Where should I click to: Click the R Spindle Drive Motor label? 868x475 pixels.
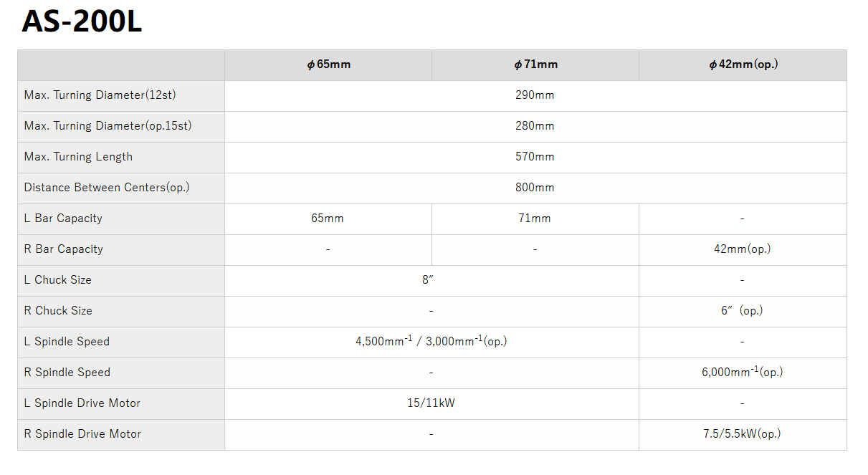[82, 434]
